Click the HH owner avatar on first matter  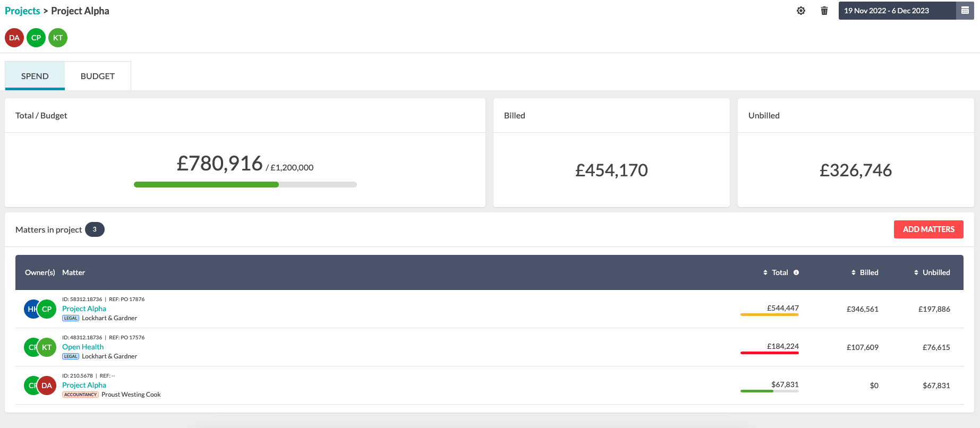[30, 309]
